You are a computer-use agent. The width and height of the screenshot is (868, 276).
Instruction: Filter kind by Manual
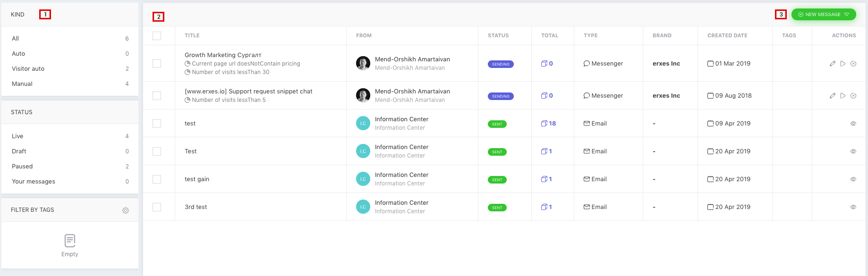(70, 84)
